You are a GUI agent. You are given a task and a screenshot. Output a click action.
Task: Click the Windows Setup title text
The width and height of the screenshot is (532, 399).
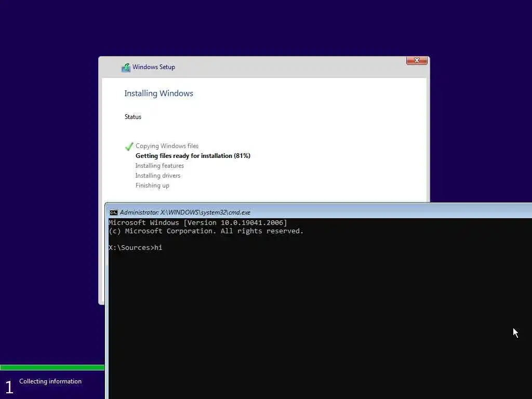[x=154, y=67]
